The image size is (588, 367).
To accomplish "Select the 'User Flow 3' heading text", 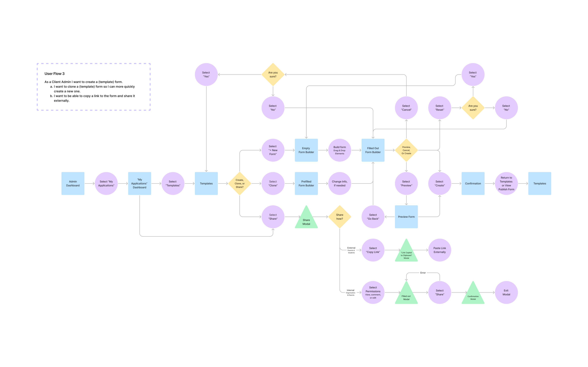I will (54, 74).
